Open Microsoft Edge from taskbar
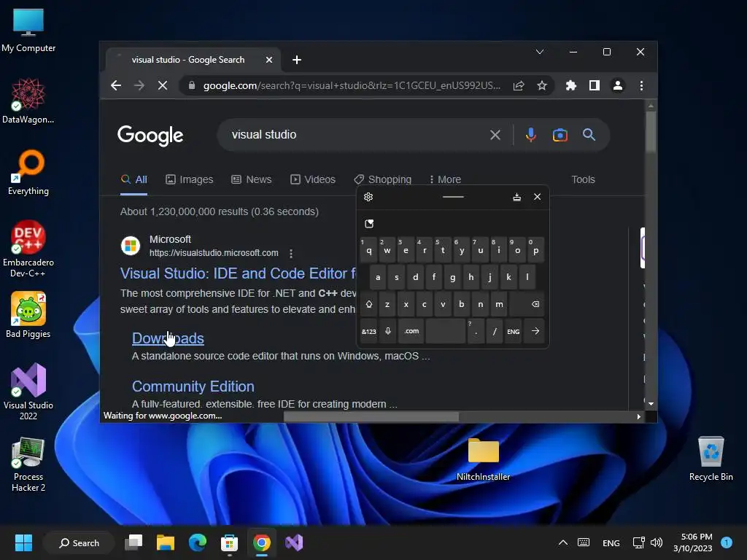 tap(197, 542)
